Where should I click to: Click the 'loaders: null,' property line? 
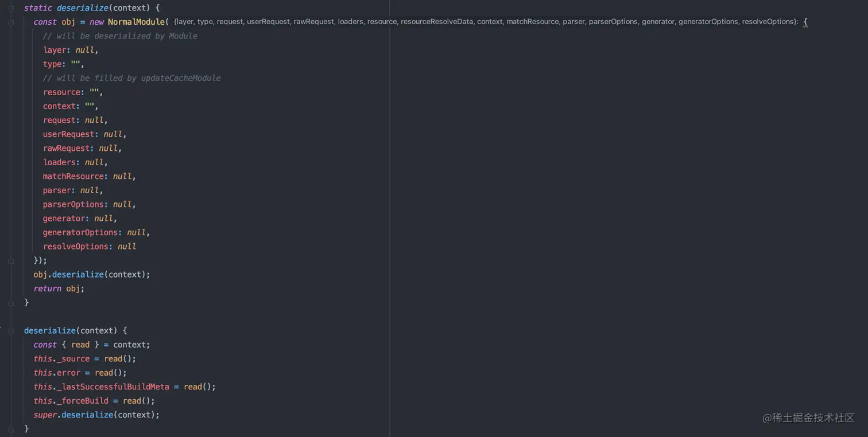75,162
